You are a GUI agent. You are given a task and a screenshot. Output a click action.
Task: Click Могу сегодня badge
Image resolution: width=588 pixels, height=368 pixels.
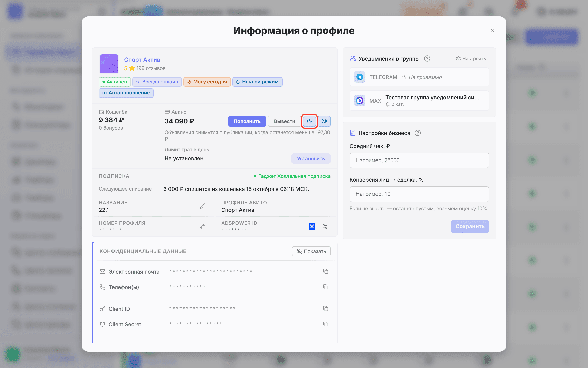(x=207, y=82)
